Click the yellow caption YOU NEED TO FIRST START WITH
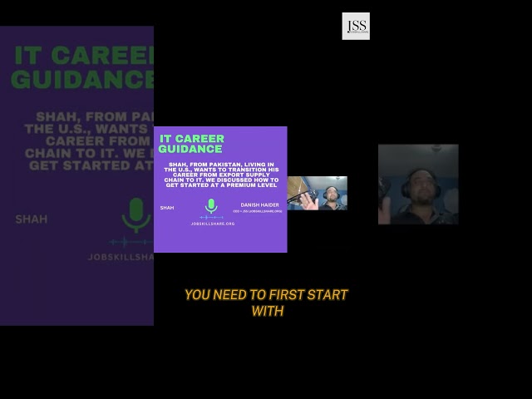 click(x=266, y=303)
